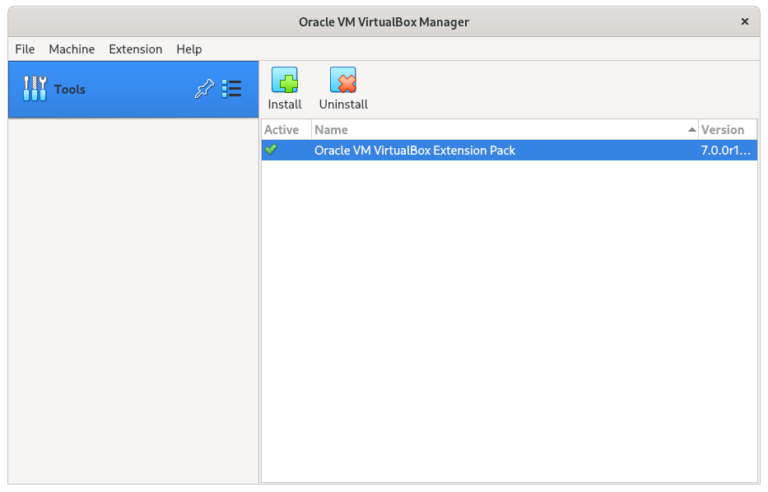
Task: Open the Machine menu
Action: [x=72, y=49]
